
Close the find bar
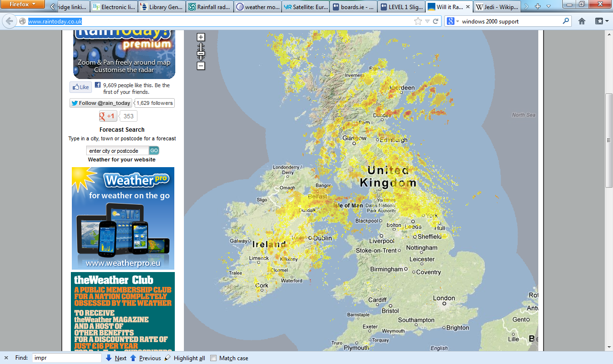point(6,358)
